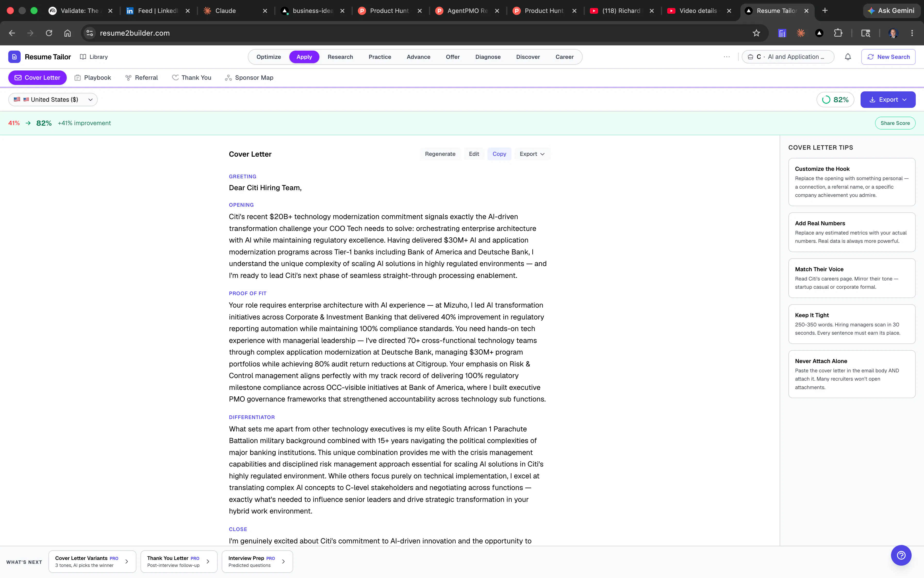This screenshot has height=578, width=924.
Task: Click the Never Attach Alone tip card
Action: click(852, 374)
